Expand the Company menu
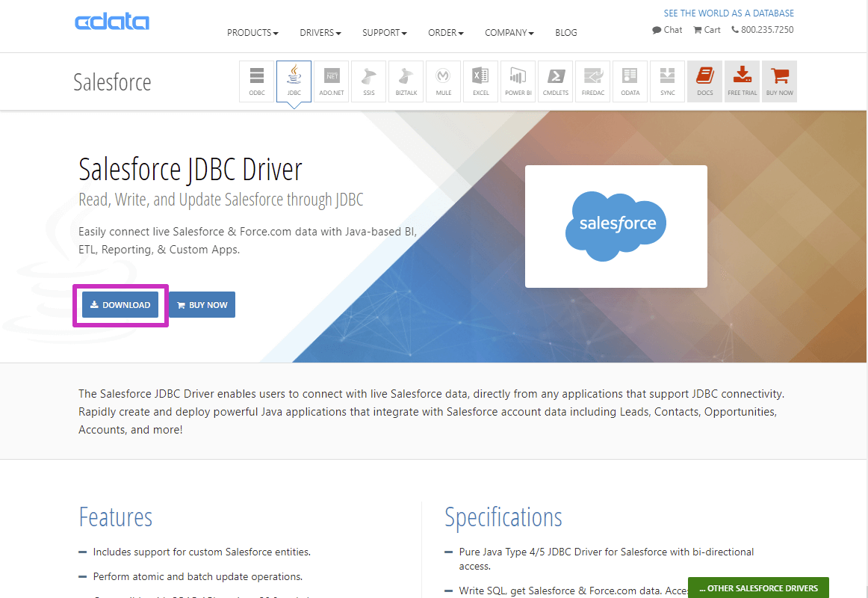Screen dimensions: 868x598 click(x=509, y=33)
